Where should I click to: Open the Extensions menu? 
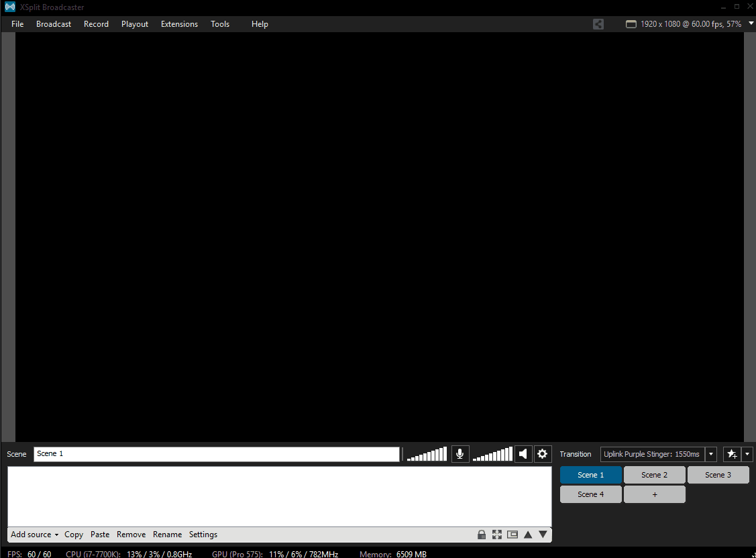pos(179,24)
